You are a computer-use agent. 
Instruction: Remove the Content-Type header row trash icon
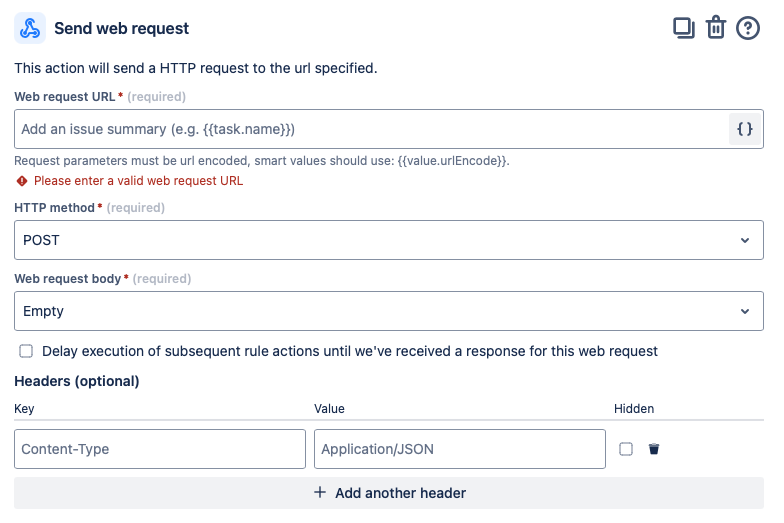(x=654, y=449)
